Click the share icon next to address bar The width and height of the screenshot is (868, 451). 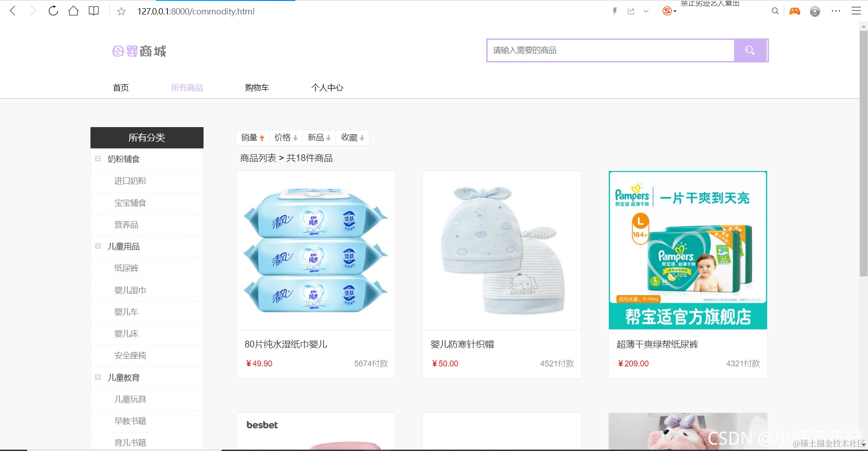(x=631, y=11)
